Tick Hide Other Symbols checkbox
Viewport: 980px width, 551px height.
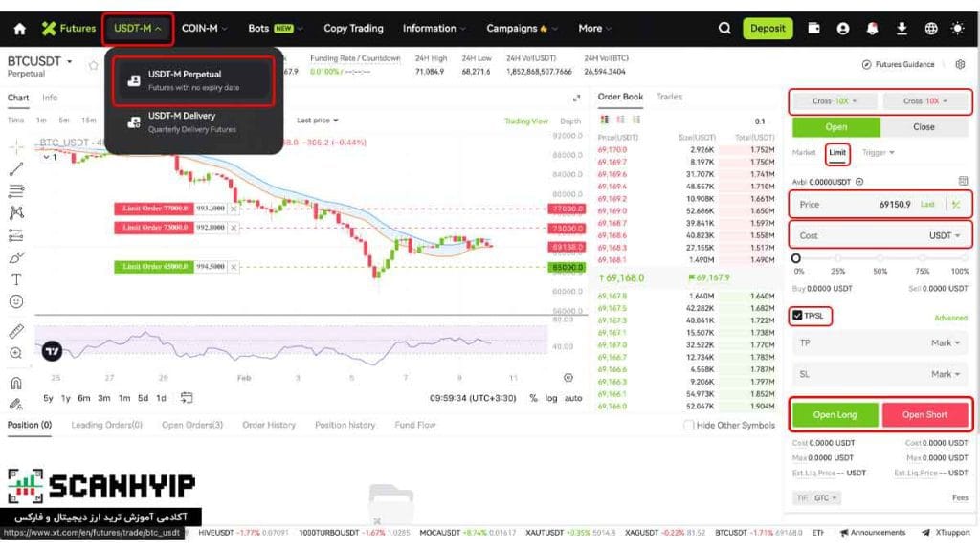[x=689, y=425]
